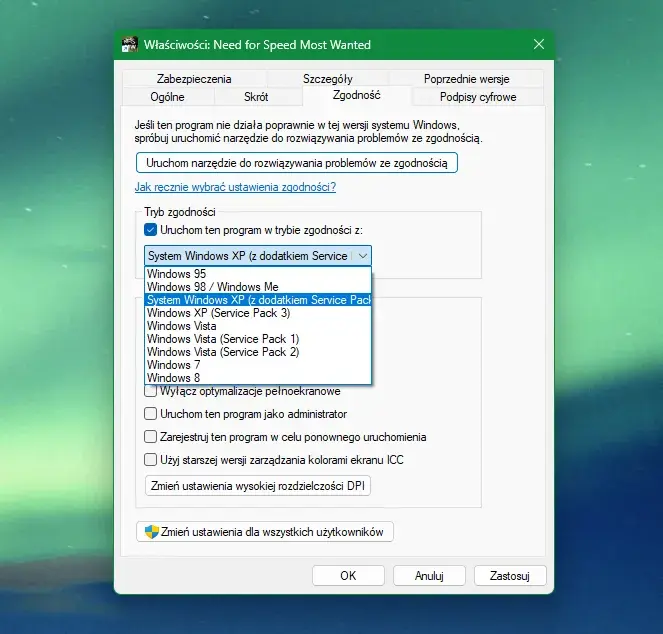The height and width of the screenshot is (634, 663).
Task: Apply changes with Zastosuj button
Action: 510,576
